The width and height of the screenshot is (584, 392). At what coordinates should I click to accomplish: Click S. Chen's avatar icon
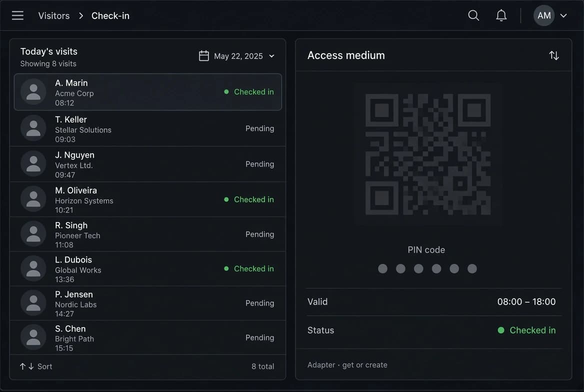pyautogui.click(x=33, y=337)
